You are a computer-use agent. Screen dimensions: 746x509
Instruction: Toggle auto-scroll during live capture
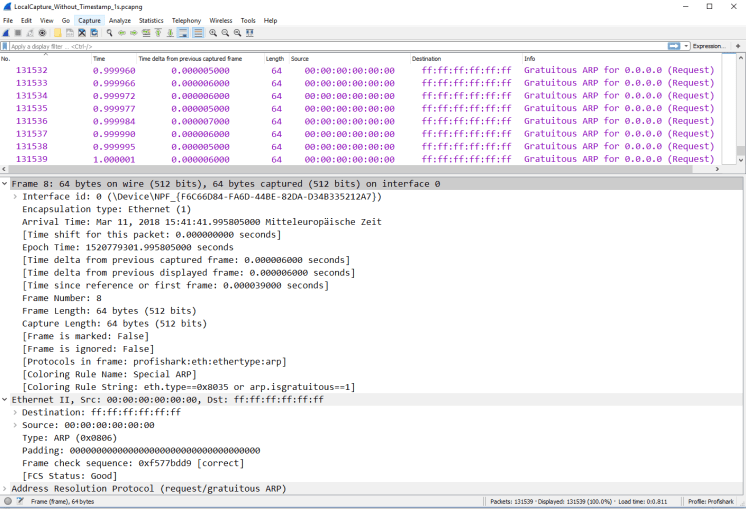point(183,33)
